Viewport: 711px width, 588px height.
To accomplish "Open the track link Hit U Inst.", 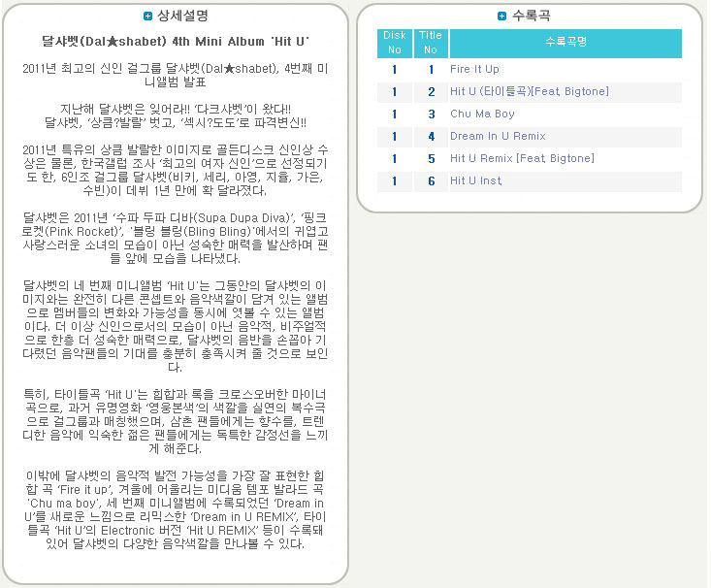I will coord(475,180).
